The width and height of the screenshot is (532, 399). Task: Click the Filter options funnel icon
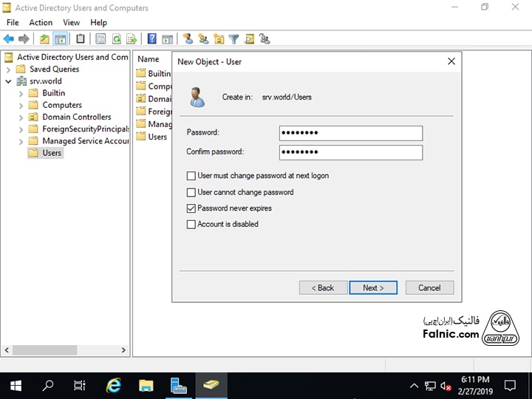(233, 39)
